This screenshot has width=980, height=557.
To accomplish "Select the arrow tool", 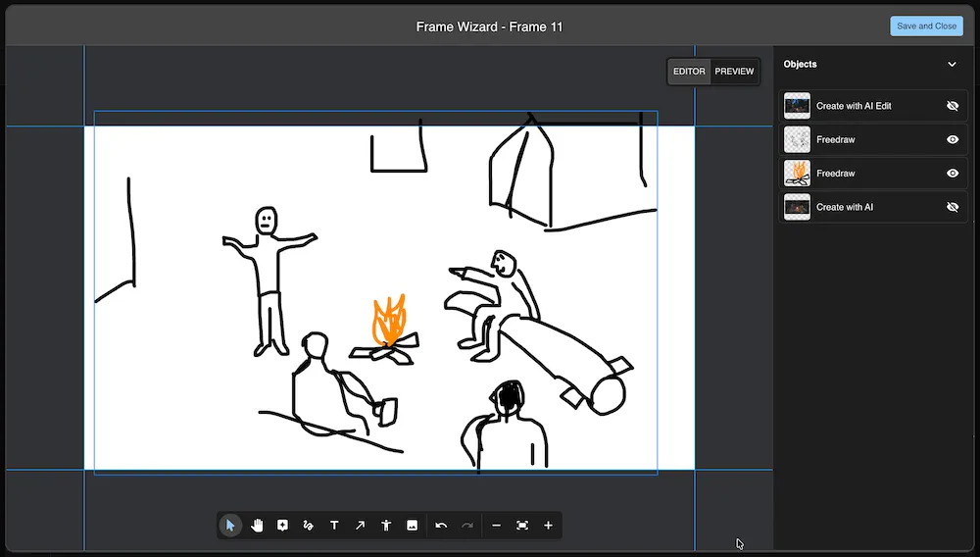I will [360, 525].
